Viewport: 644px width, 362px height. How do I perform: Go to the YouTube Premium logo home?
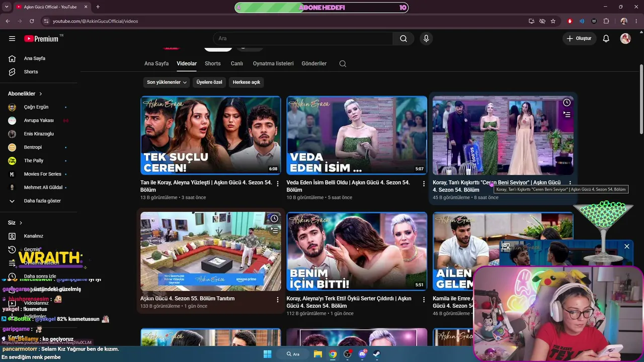(41, 39)
